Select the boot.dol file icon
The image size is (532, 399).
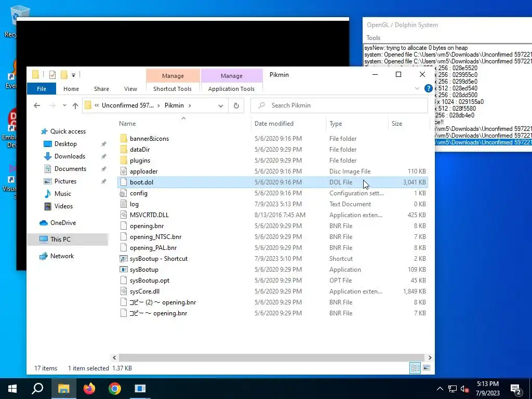click(x=124, y=182)
